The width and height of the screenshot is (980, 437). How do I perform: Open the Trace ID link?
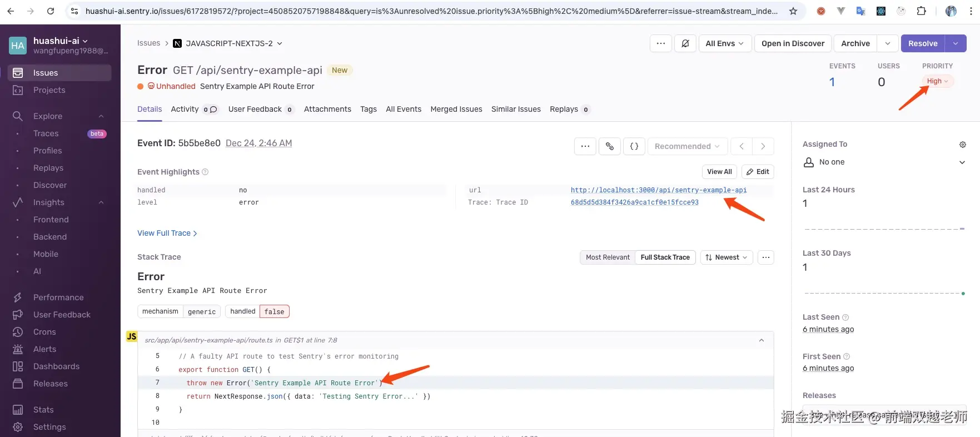635,202
